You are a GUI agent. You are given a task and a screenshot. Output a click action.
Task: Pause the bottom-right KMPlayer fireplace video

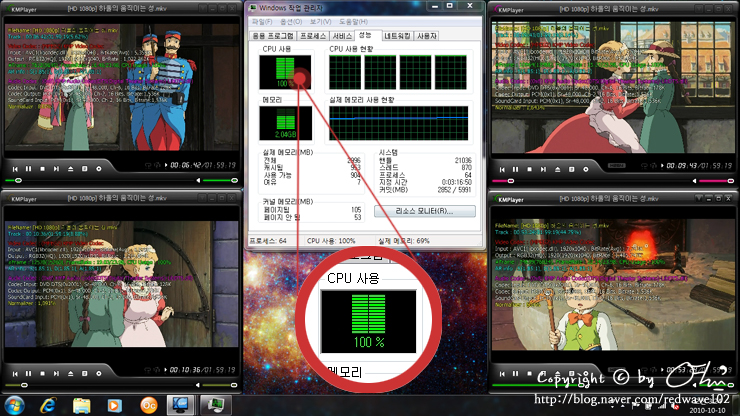pos(516,374)
